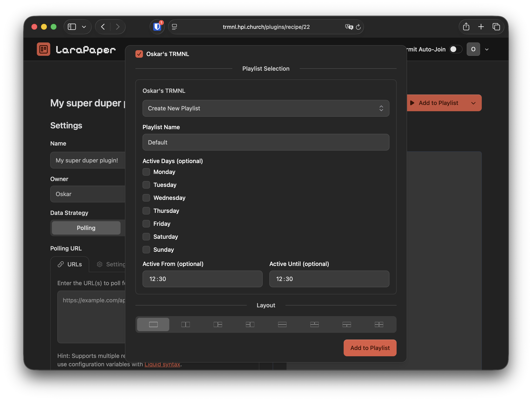Click the Safari page reader icon
This screenshot has width=532, height=401.
pyautogui.click(x=175, y=27)
